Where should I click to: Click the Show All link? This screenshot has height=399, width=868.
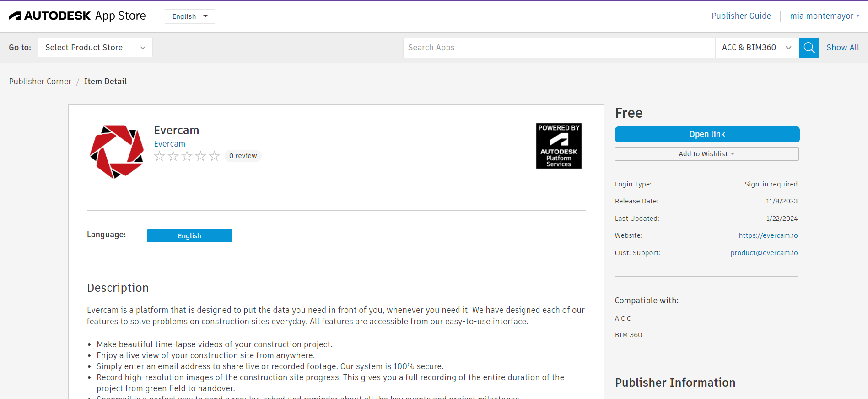click(843, 48)
